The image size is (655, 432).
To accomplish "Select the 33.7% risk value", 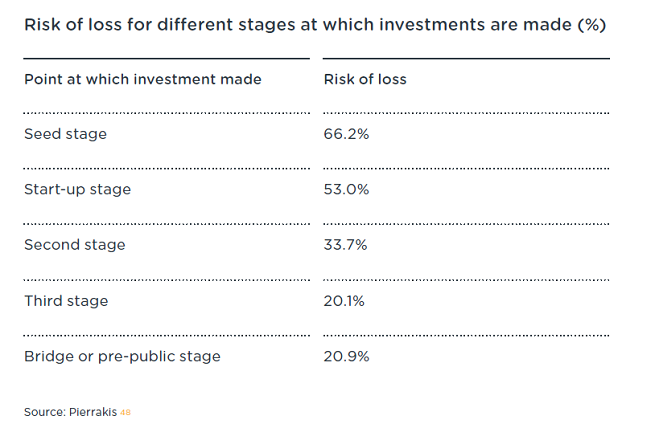I will [346, 245].
